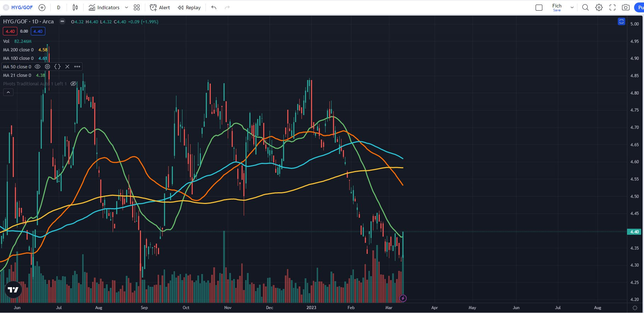Screen dimensions: 644x313
Task: Click the blue Publish button
Action: [x=639, y=7]
